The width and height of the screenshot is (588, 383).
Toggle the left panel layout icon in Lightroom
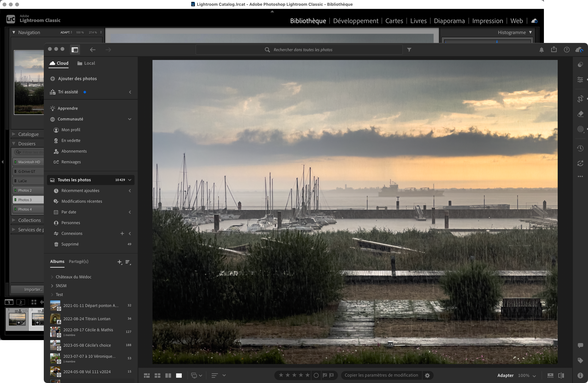click(x=75, y=50)
